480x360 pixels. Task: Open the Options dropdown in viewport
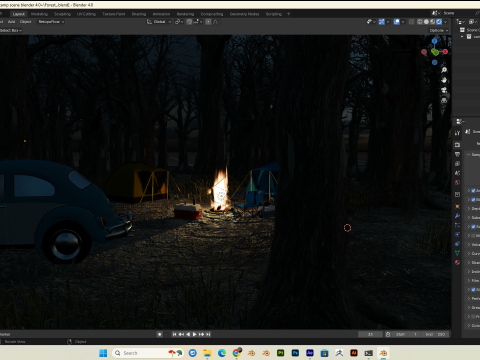point(439,30)
